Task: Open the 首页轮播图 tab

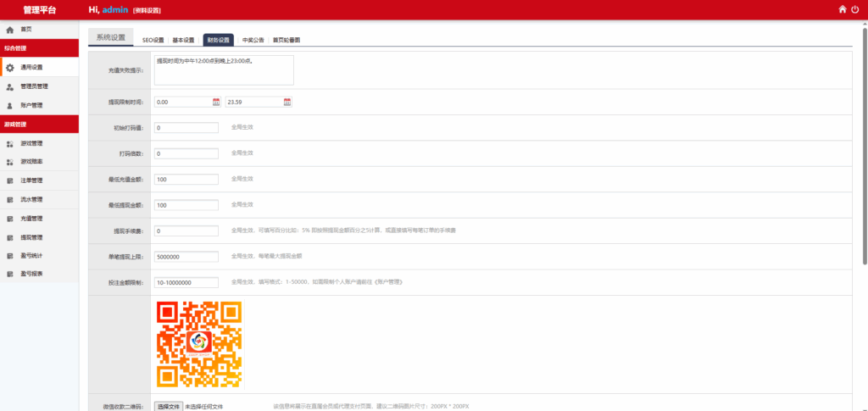Action: pyautogui.click(x=287, y=40)
